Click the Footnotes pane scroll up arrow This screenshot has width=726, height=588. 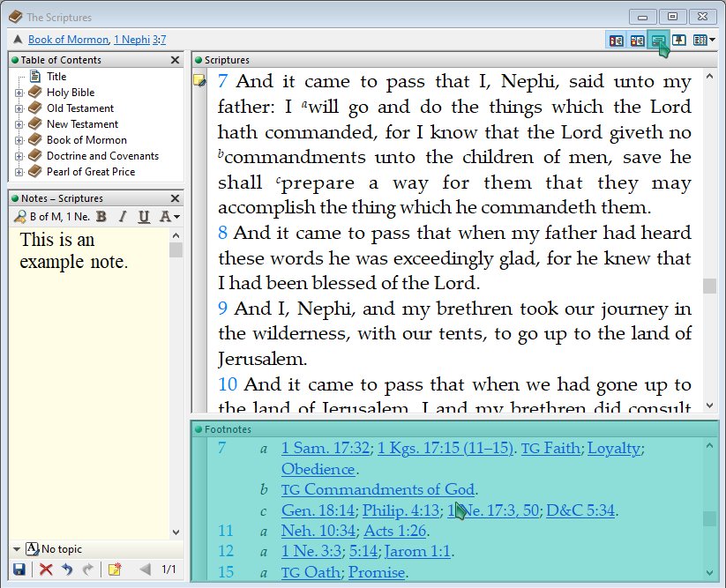(709, 445)
